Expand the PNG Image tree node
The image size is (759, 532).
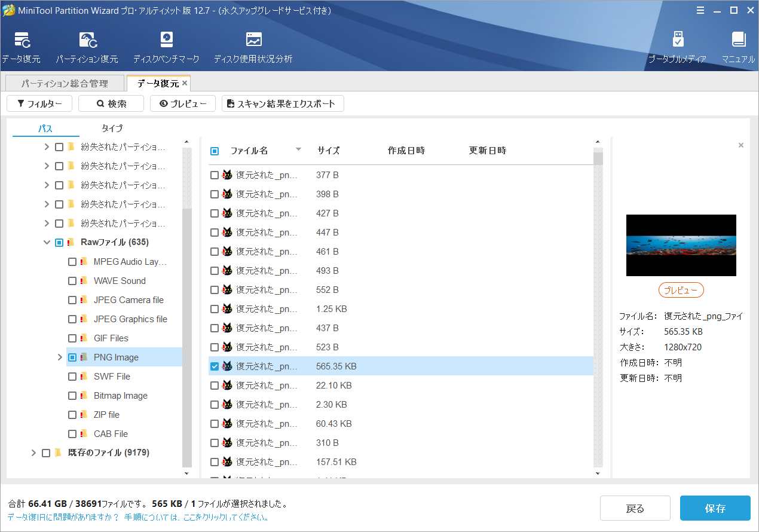point(60,357)
